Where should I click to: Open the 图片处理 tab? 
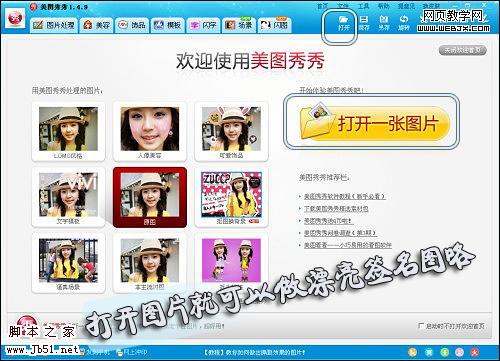pos(54,25)
